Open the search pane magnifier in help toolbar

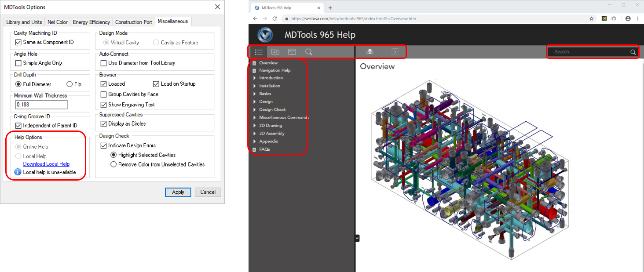click(309, 52)
